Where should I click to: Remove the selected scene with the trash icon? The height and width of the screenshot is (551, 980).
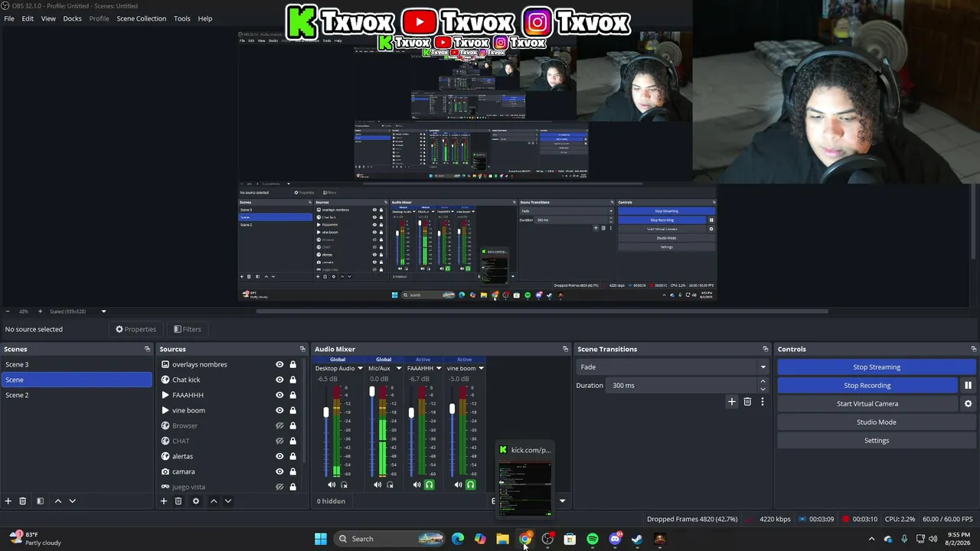coord(23,501)
